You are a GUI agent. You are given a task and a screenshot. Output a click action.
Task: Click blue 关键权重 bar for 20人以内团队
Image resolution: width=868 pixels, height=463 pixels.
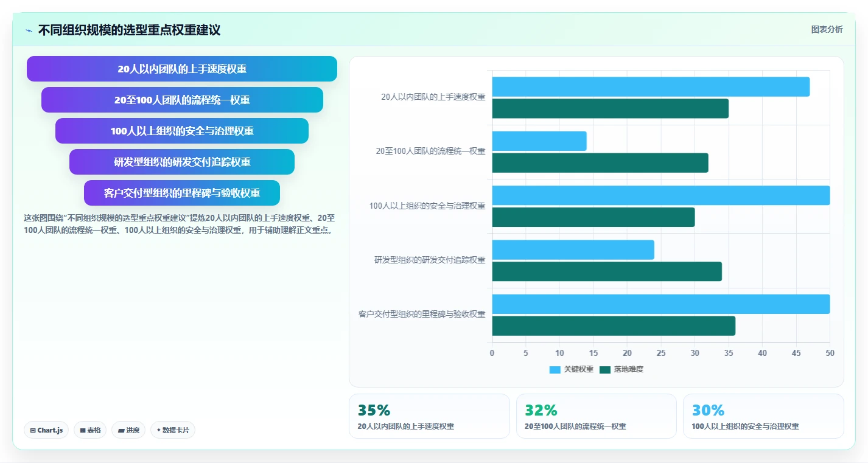pos(651,86)
